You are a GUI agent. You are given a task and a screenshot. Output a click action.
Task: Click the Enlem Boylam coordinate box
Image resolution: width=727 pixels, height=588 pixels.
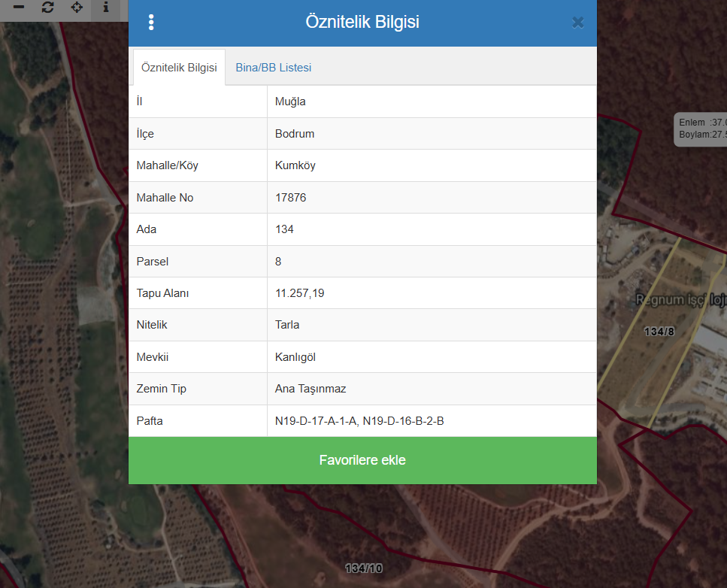[x=701, y=129]
